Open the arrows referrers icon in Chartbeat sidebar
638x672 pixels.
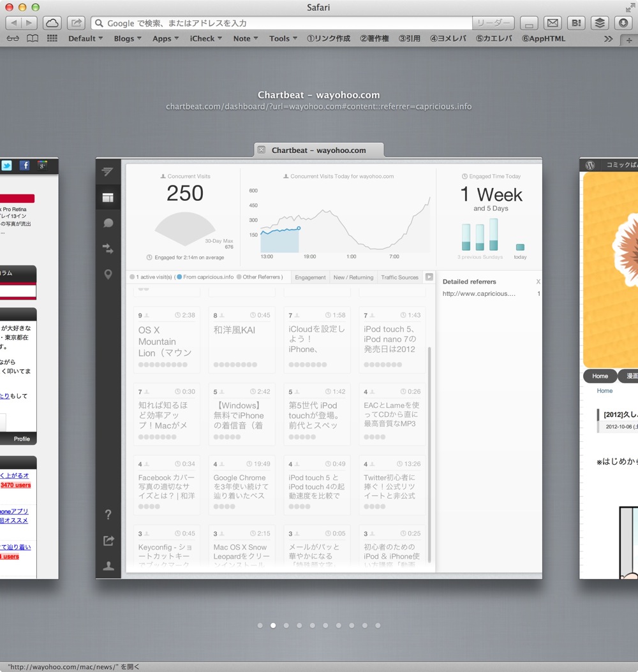click(108, 249)
